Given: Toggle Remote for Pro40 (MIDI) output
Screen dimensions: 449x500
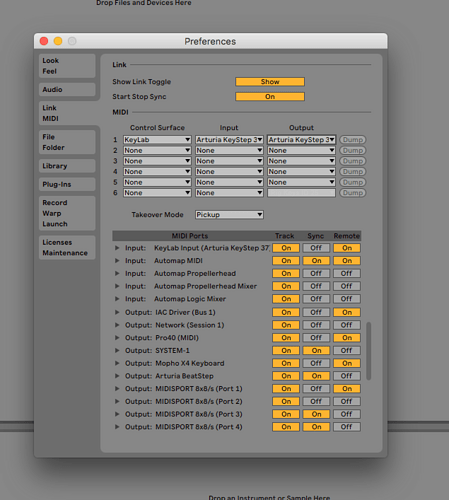Looking at the screenshot, I should point(347,338).
